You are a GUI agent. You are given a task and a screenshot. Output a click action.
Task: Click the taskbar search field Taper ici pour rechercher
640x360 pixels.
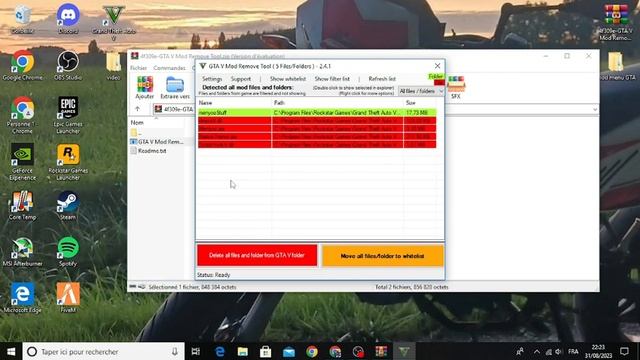tap(104, 351)
